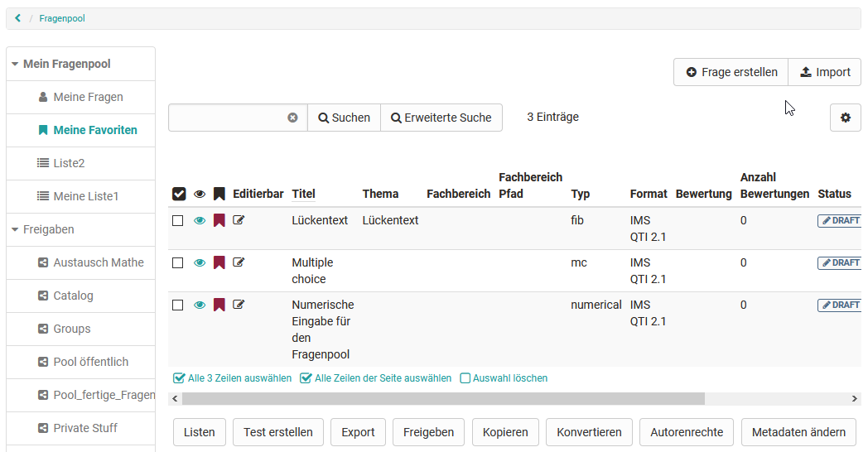
Task: Sort the table by the Titel column
Action: (303, 194)
